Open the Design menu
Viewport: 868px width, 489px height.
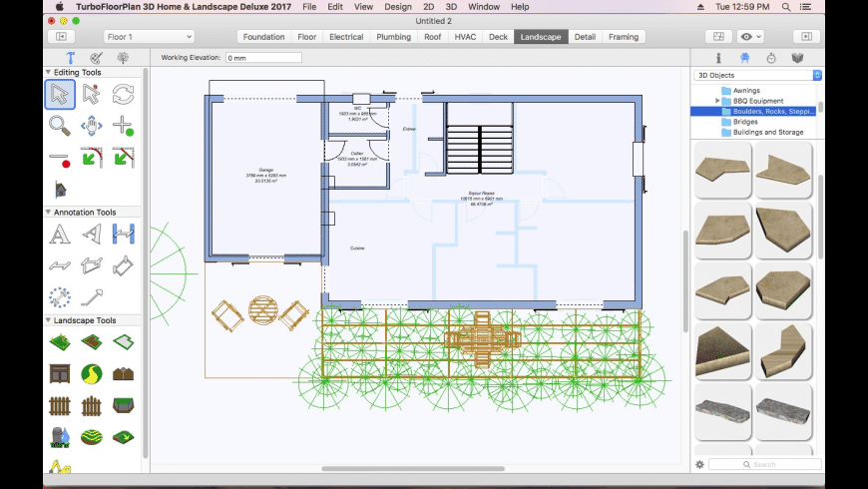pyautogui.click(x=397, y=6)
